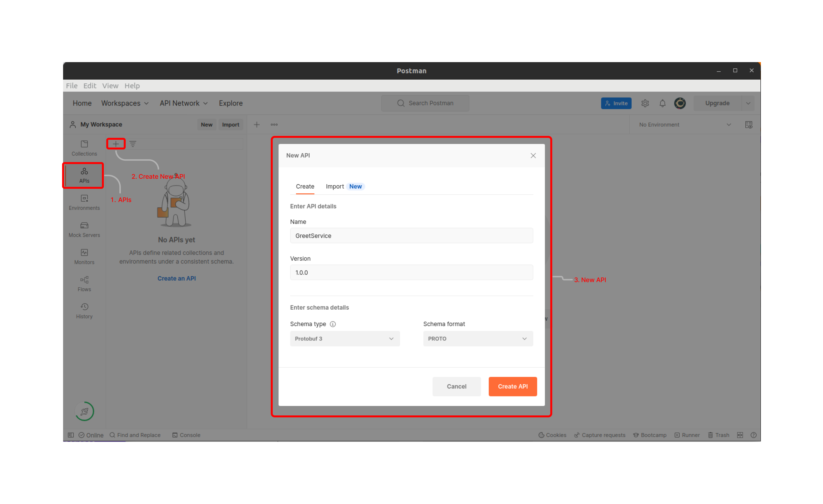Screen dimensions: 823x504
Task: Click the Create API button
Action: [512, 387]
